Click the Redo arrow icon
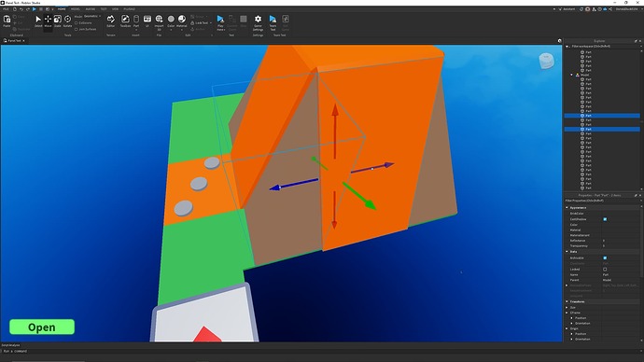The height and width of the screenshot is (362, 644). click(27, 9)
